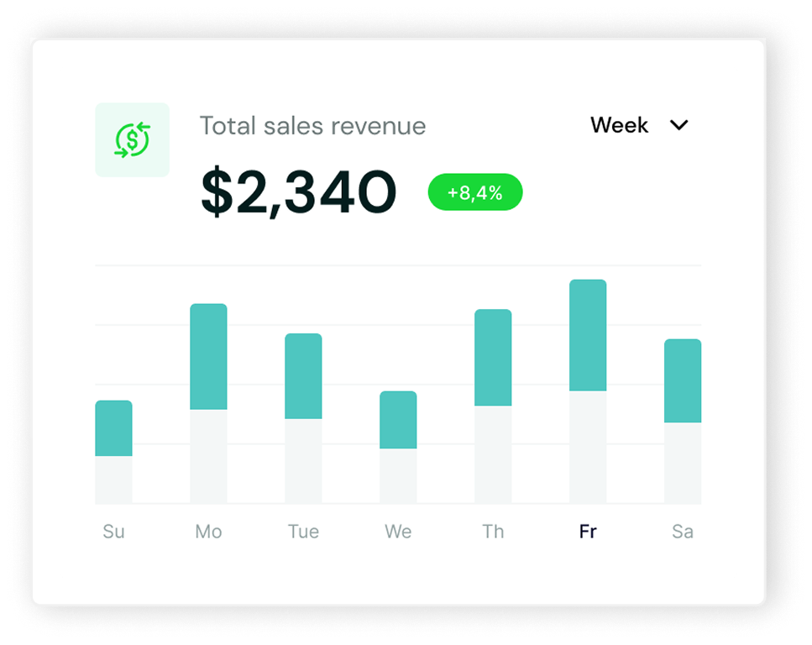
Task: Select the Th day label
Action: pyautogui.click(x=493, y=532)
